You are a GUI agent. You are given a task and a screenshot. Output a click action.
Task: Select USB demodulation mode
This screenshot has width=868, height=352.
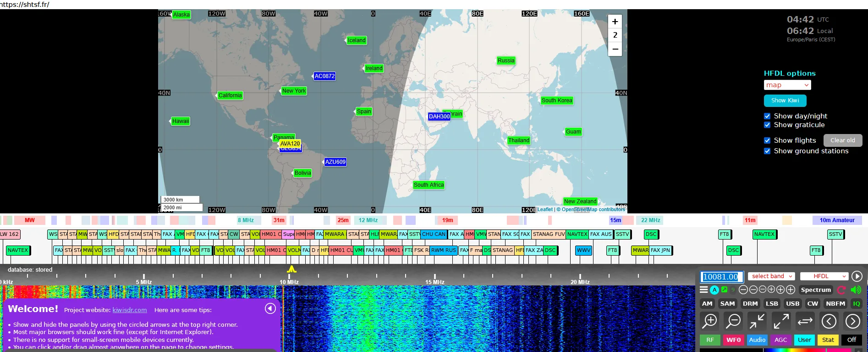click(x=792, y=303)
